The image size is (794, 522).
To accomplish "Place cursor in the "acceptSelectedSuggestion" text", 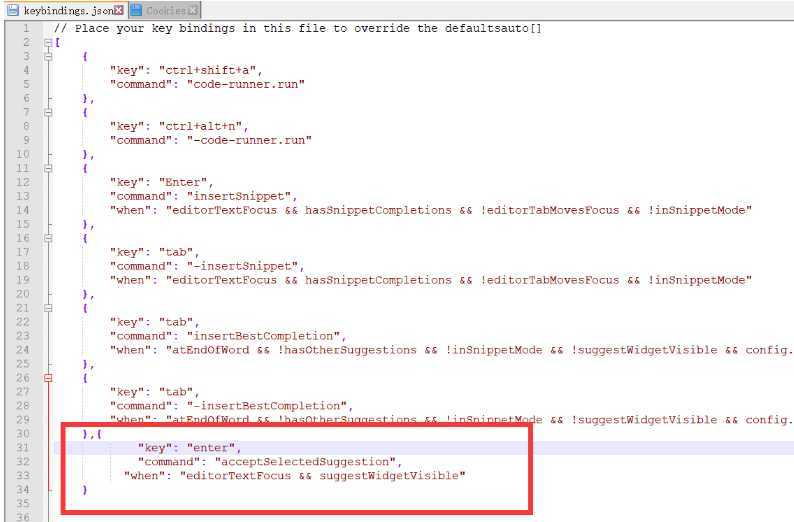I will pyautogui.click(x=305, y=462).
